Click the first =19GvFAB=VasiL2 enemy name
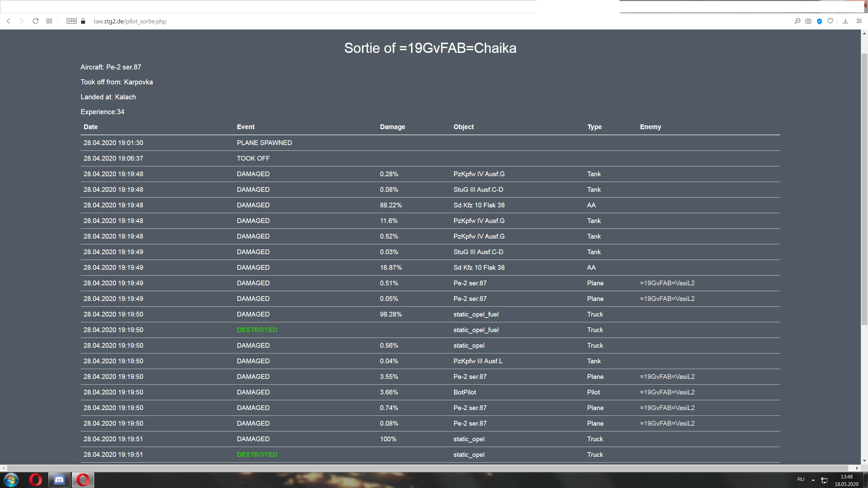 [x=667, y=283]
